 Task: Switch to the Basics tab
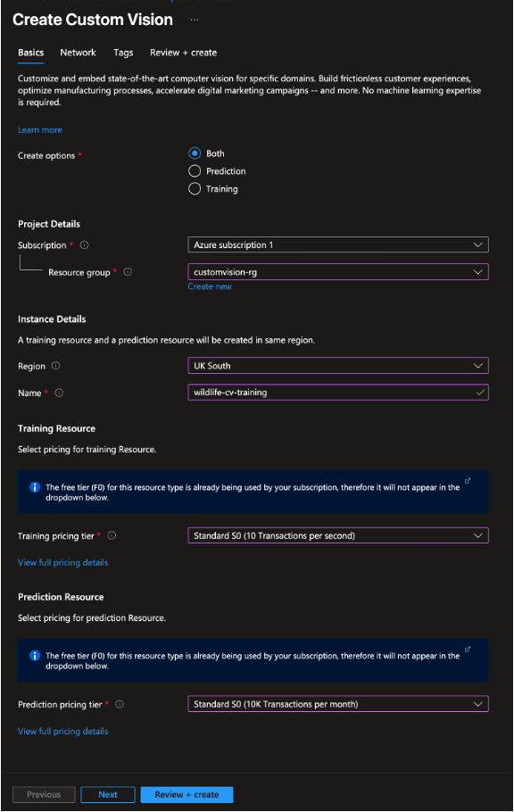click(x=30, y=53)
